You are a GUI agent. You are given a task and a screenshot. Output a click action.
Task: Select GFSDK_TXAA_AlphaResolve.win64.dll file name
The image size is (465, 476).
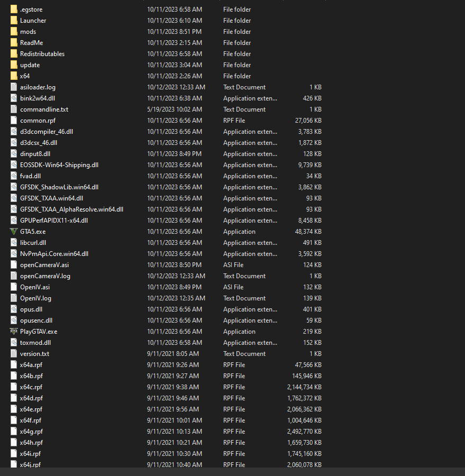click(71, 209)
